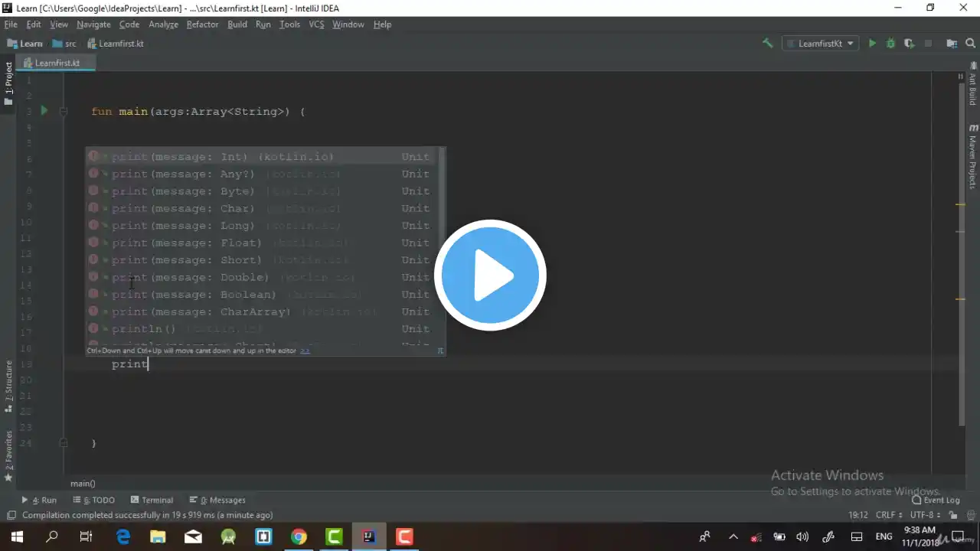This screenshot has width=980, height=551.
Task: Open the Event Log
Action: tap(936, 500)
